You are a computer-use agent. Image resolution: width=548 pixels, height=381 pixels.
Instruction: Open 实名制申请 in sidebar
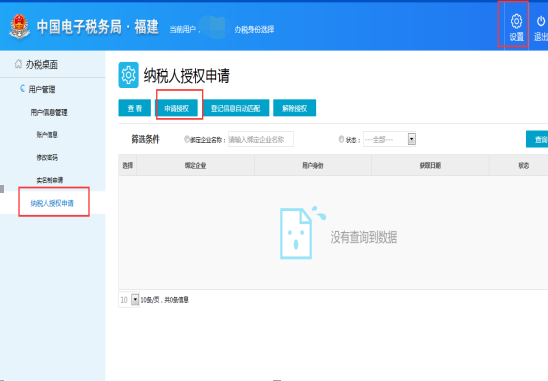pos(50,180)
